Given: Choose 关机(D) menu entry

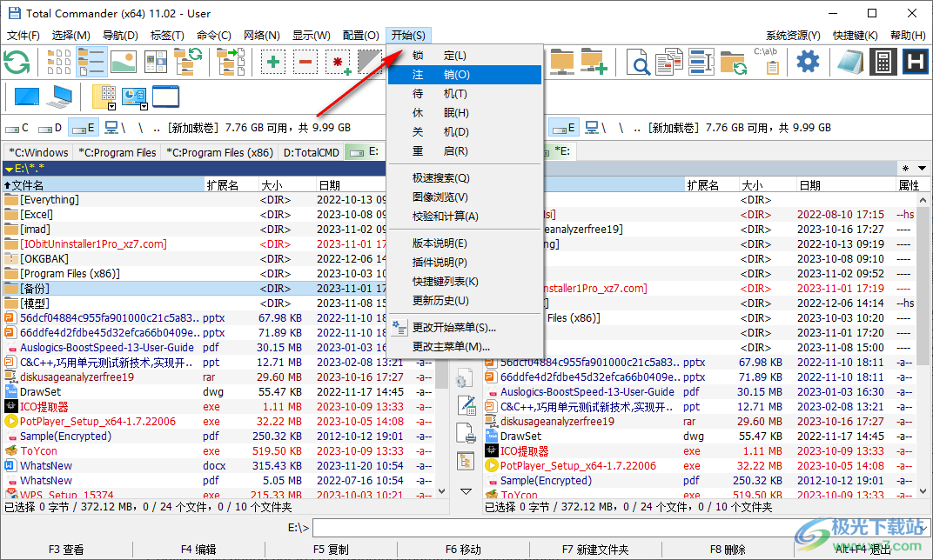Looking at the screenshot, I should (465, 131).
